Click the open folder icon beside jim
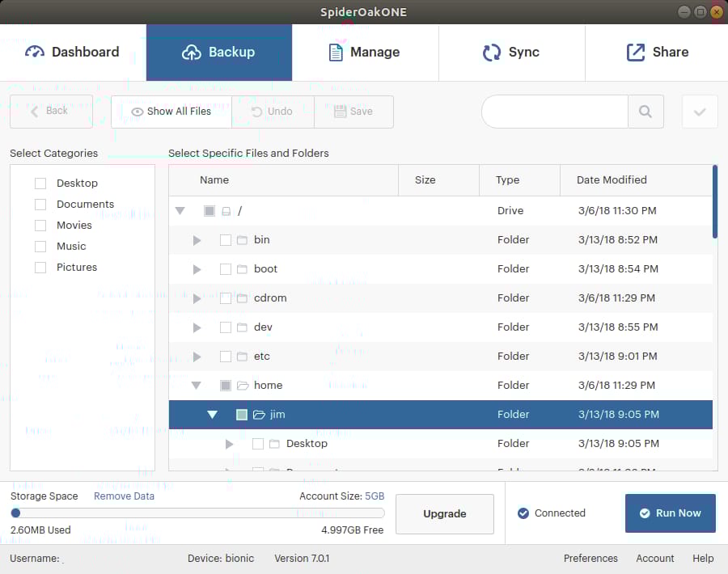Screen dimensions: 728x574 [x=259, y=415]
